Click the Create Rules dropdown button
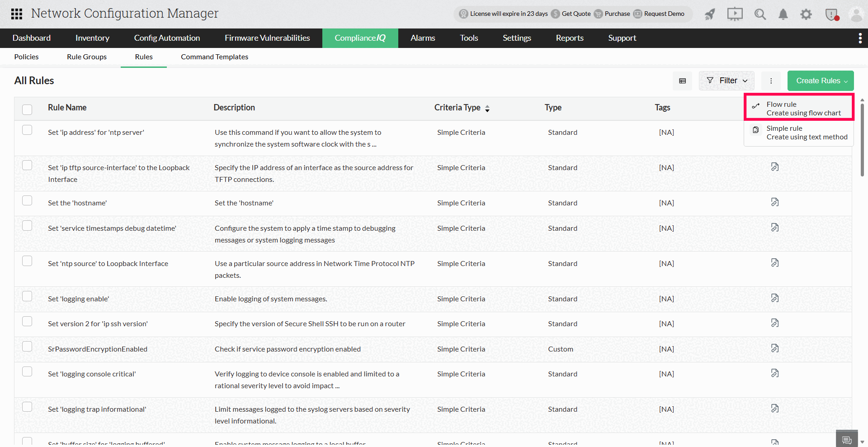The width and height of the screenshot is (868, 447). click(x=821, y=81)
